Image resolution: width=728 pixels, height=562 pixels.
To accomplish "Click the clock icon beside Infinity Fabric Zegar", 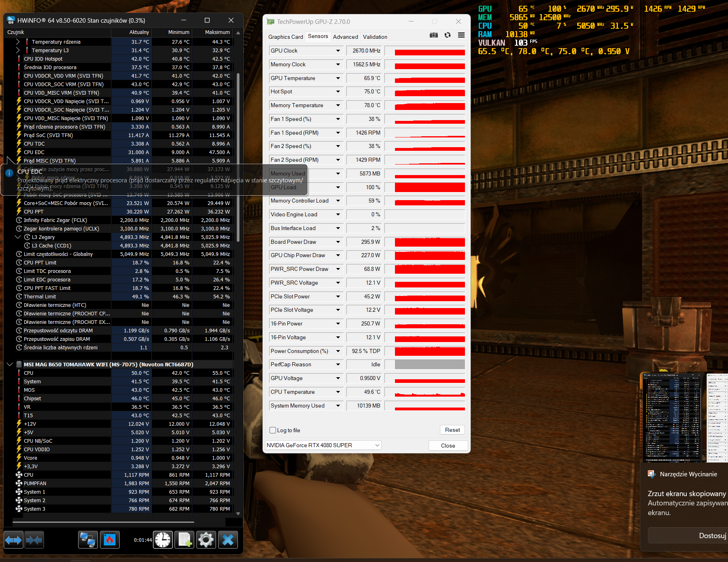I will coord(19,220).
